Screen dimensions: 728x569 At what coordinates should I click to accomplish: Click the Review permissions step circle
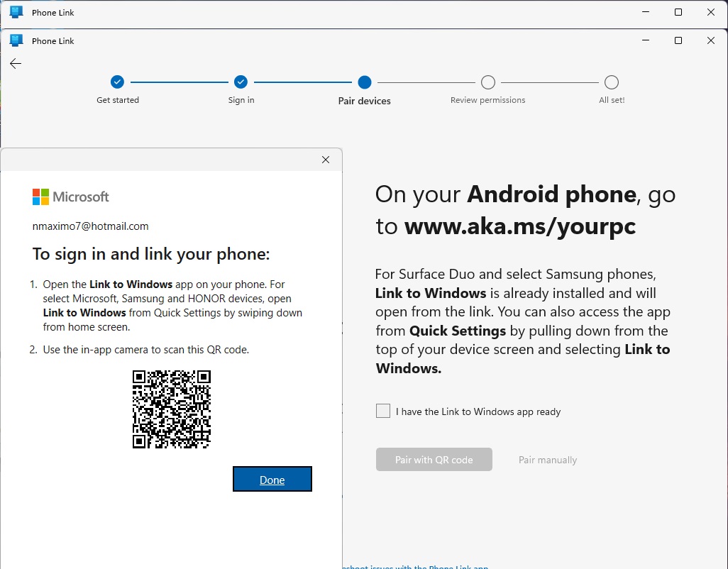pos(487,82)
